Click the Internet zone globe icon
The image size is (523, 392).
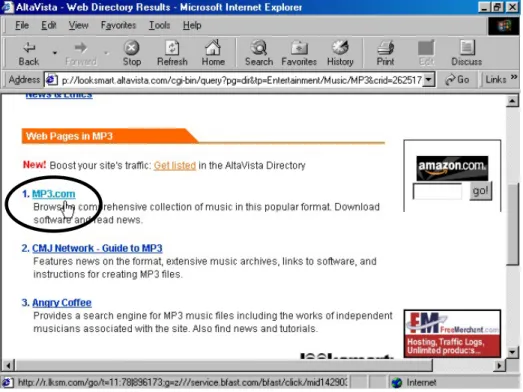[x=397, y=383]
